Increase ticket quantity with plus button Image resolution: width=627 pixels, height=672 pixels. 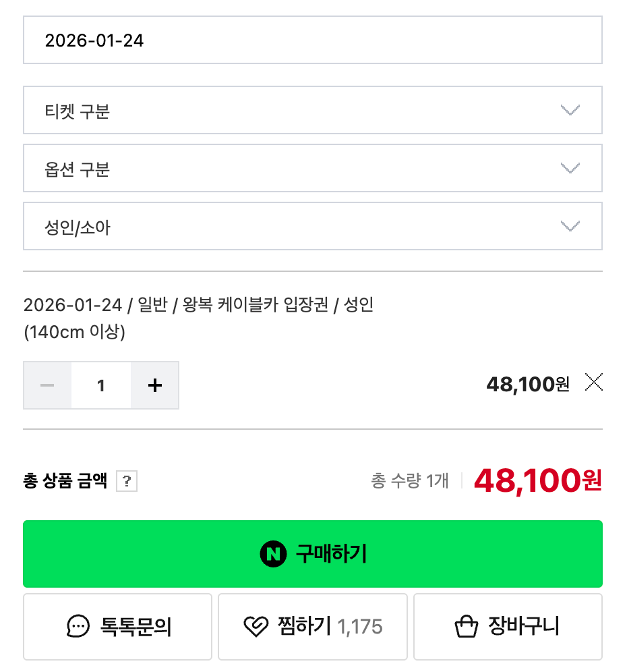pyautogui.click(x=155, y=385)
